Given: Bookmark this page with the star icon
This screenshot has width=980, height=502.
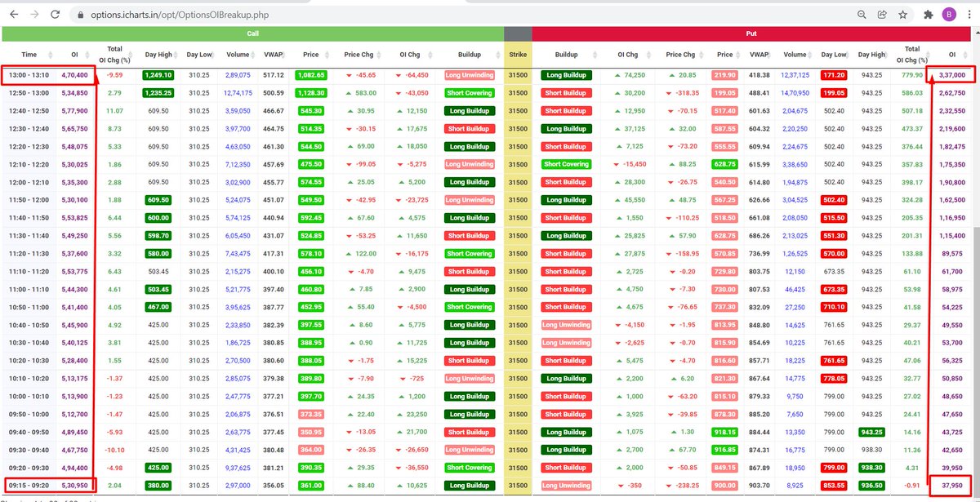Looking at the screenshot, I should click(903, 15).
